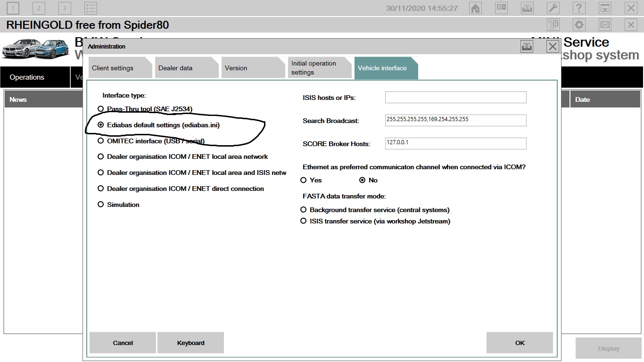The image size is (644, 362).
Task: Click the dual-pane view icon in top bar
Action: click(x=501, y=8)
